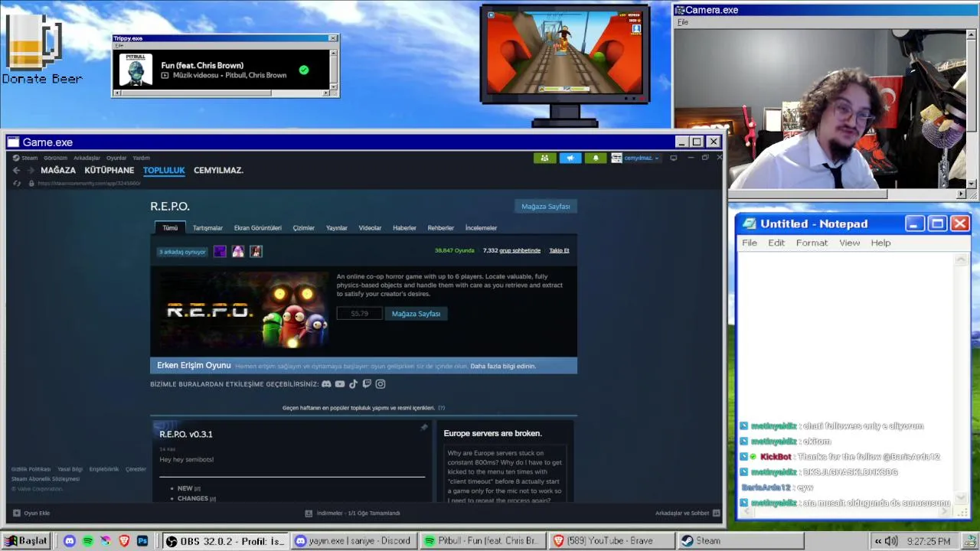Open the R.E.P.O. Twitch icon link
The width and height of the screenshot is (980, 551).
[x=367, y=384]
